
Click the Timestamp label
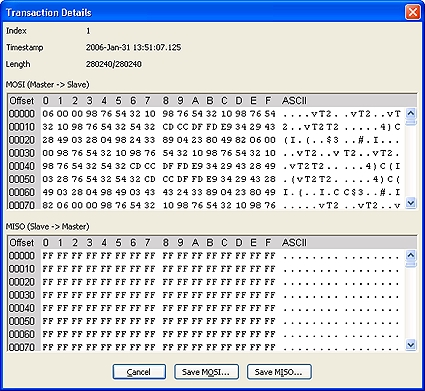coord(25,48)
